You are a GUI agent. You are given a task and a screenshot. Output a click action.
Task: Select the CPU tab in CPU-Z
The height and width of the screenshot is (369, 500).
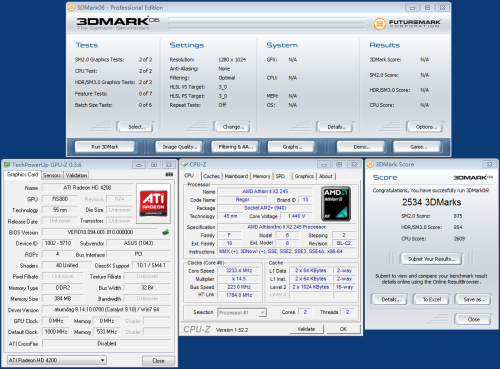click(x=189, y=175)
